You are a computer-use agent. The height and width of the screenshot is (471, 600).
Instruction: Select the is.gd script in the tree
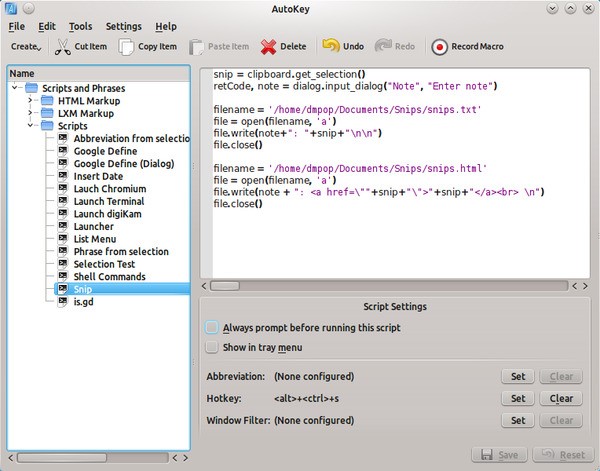83,301
